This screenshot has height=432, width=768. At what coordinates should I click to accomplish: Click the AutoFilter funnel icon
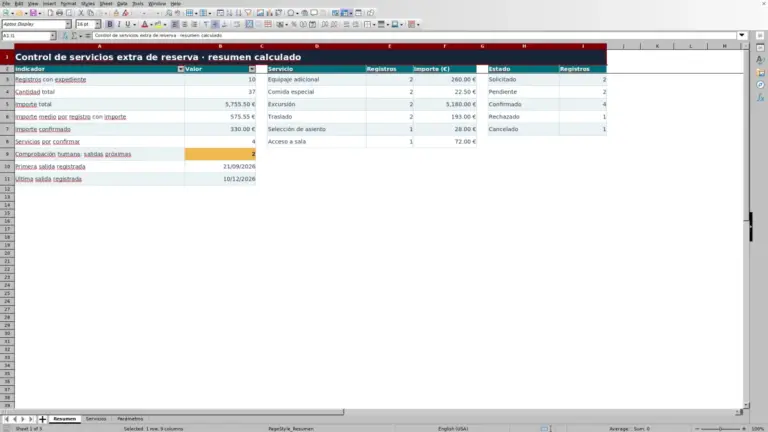pos(248,13)
